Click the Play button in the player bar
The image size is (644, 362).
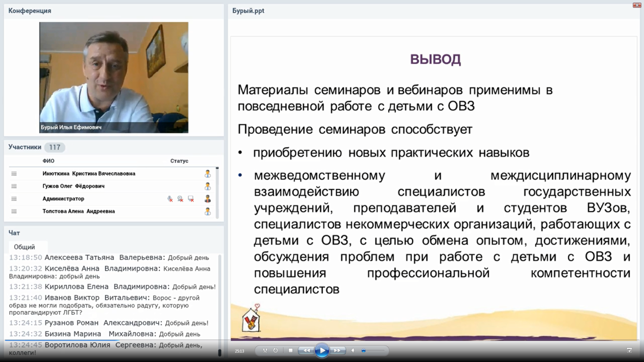point(322,350)
